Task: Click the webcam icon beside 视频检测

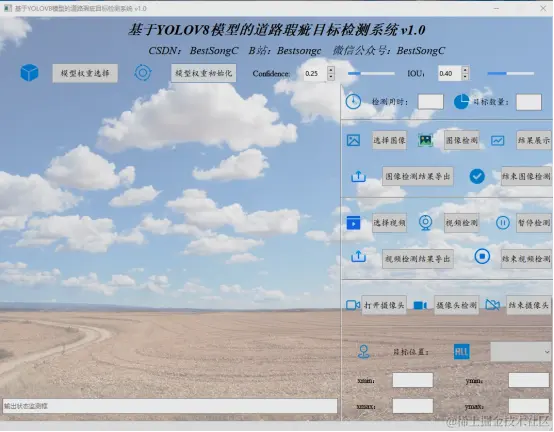Action: coord(425,223)
